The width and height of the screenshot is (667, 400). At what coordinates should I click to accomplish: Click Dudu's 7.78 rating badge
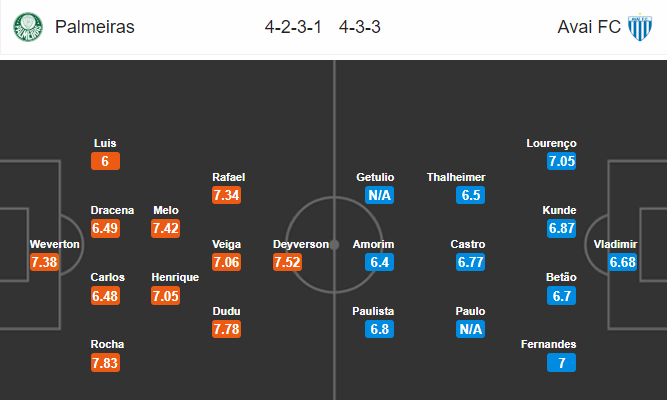tap(227, 328)
